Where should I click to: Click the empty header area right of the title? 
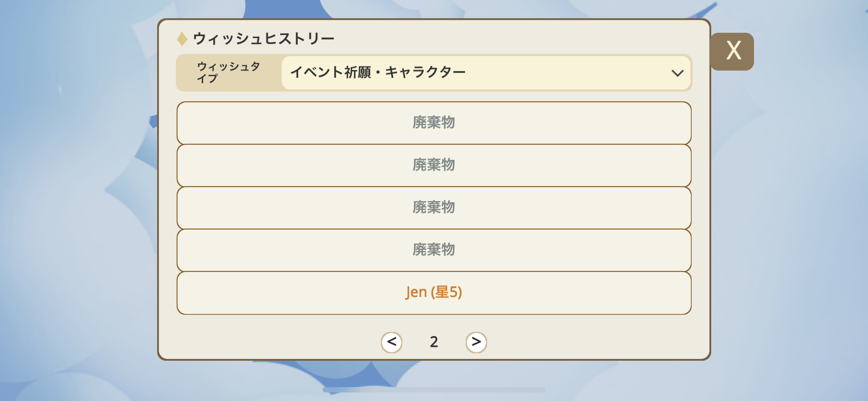pyautogui.click(x=517, y=37)
